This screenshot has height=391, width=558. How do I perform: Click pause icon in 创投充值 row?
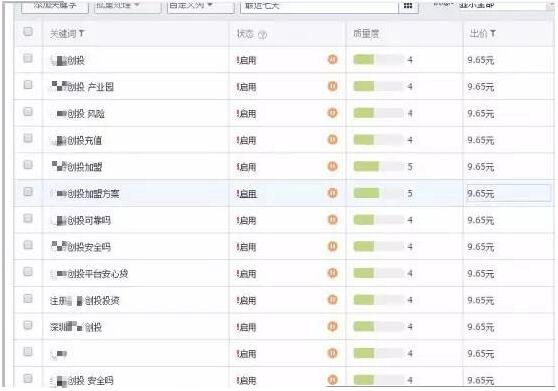332,139
